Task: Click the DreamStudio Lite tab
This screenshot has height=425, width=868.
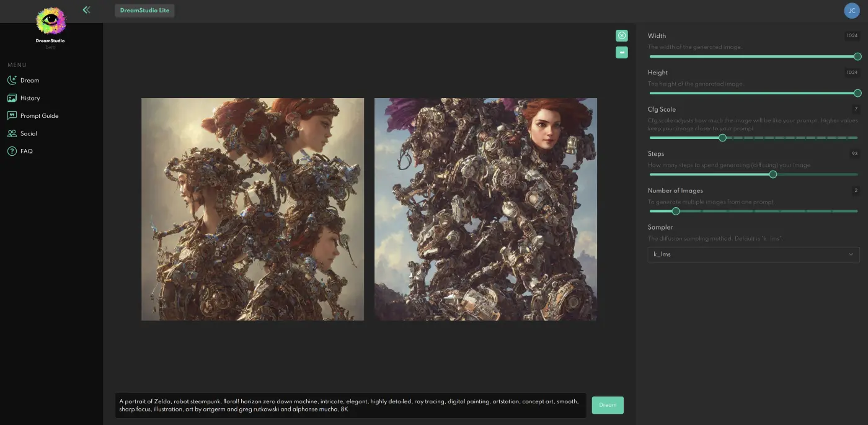Action: (x=144, y=11)
